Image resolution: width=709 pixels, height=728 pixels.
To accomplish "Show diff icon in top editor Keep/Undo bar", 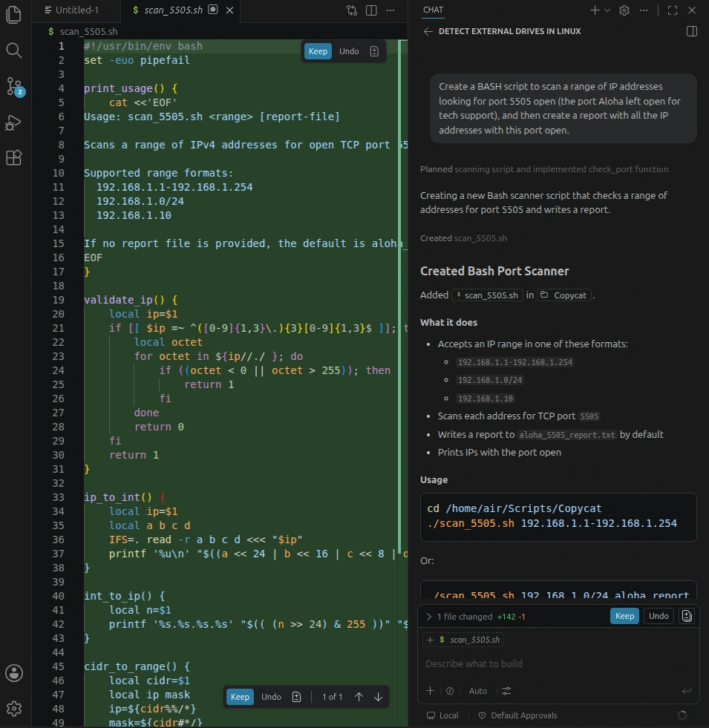I will pos(374,51).
